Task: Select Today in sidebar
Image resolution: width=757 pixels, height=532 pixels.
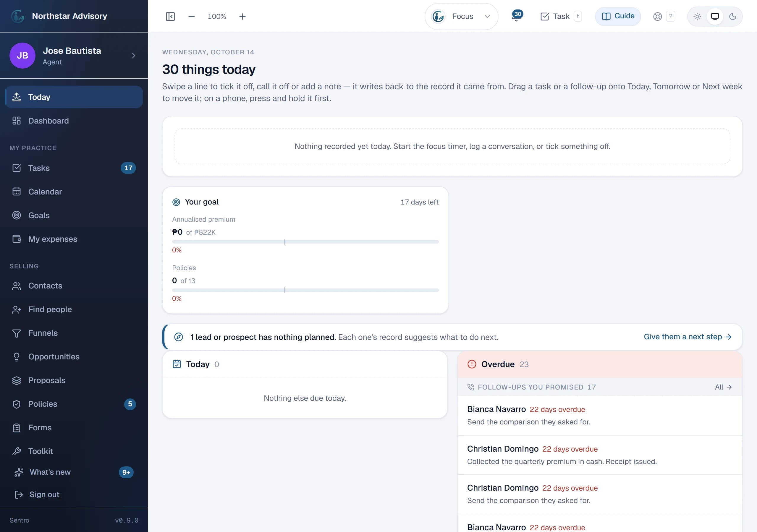Action: coord(74,97)
